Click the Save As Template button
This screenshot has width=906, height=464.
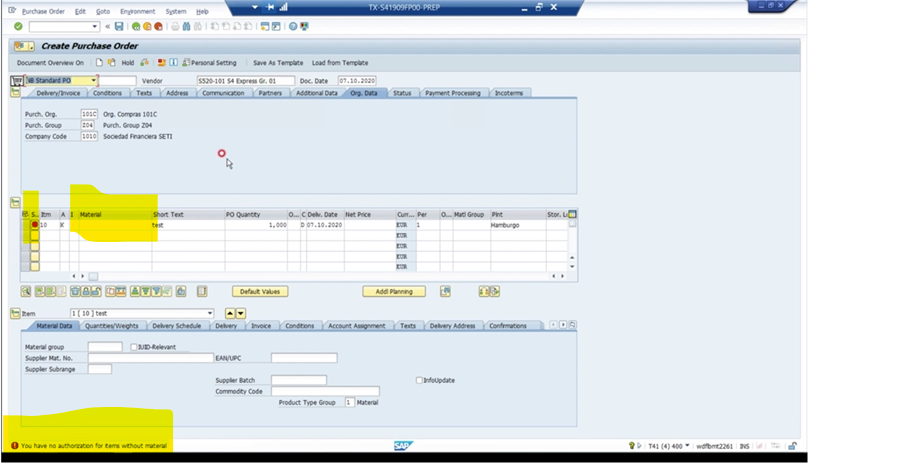point(278,63)
